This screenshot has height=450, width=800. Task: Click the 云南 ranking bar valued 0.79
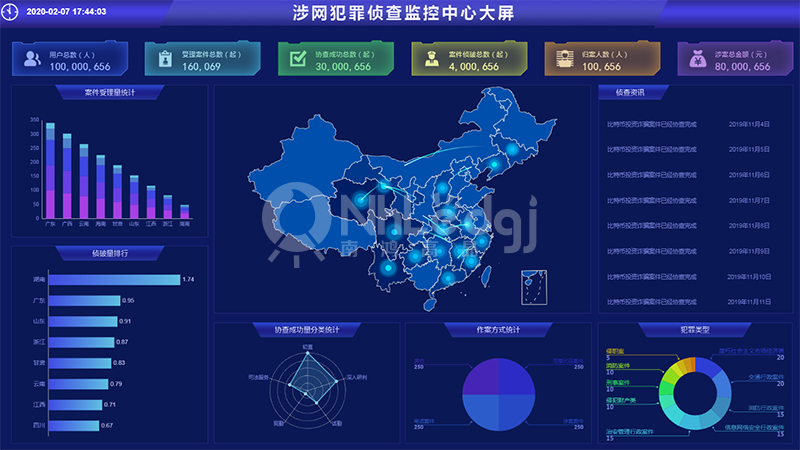79,384
